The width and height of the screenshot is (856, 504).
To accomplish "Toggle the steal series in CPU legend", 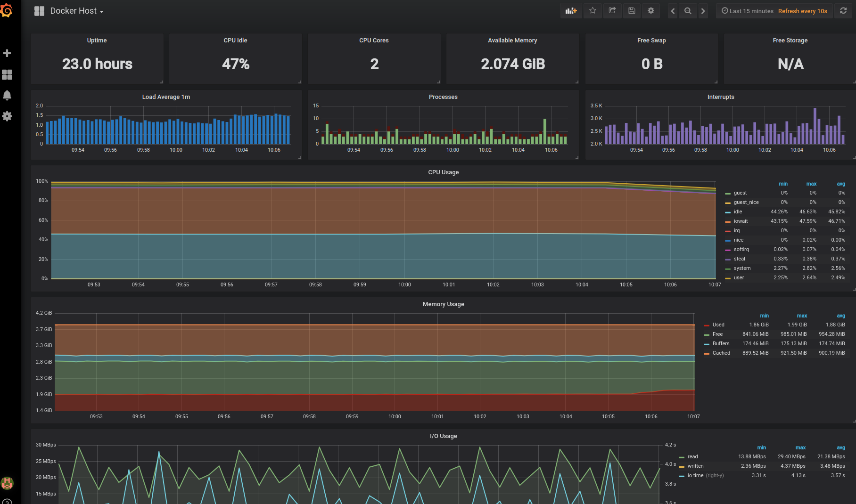I will coord(739,259).
